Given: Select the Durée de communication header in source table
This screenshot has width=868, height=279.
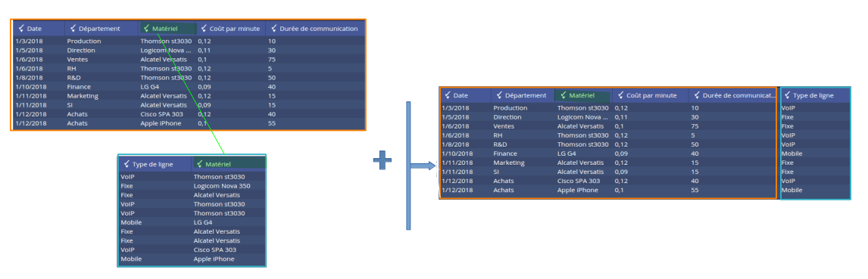Looking at the screenshot, I should pos(314,29).
